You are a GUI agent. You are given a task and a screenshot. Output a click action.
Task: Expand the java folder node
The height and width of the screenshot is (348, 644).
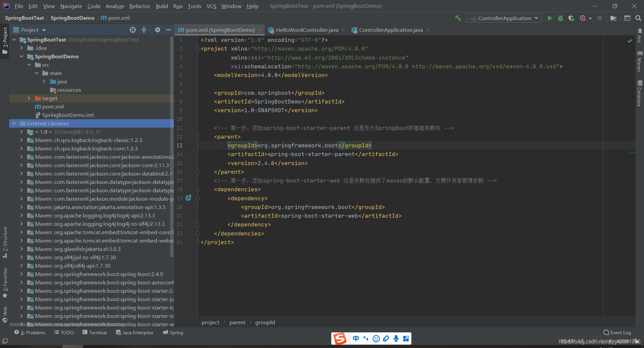pyautogui.click(x=44, y=81)
